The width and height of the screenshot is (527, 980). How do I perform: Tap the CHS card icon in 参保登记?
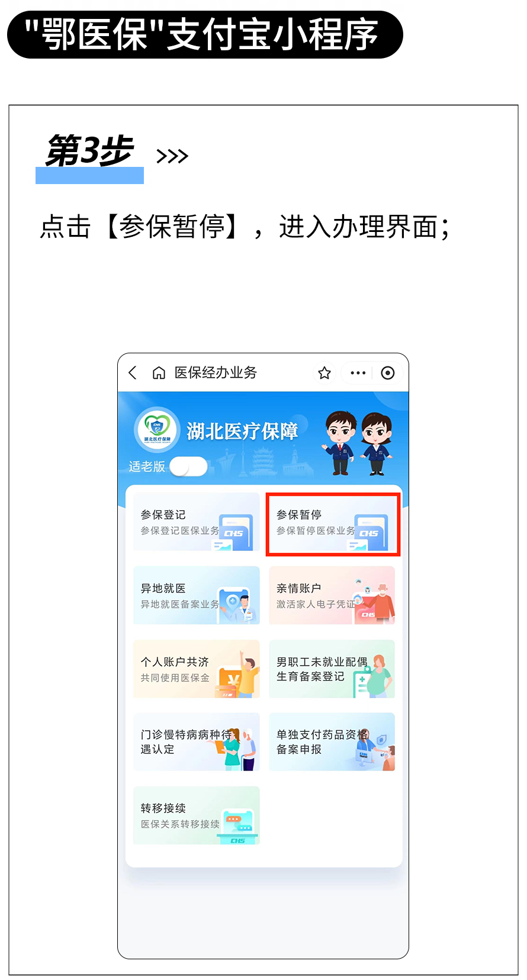click(235, 533)
